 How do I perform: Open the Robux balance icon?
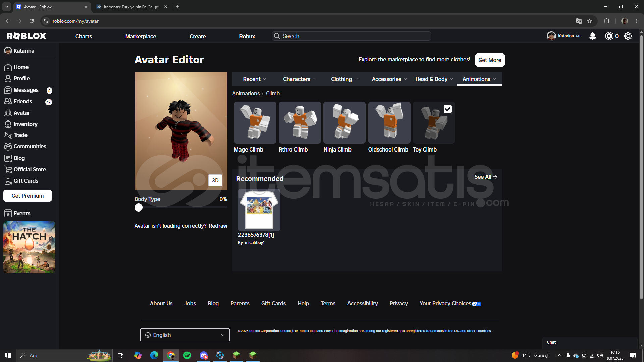pyautogui.click(x=609, y=36)
